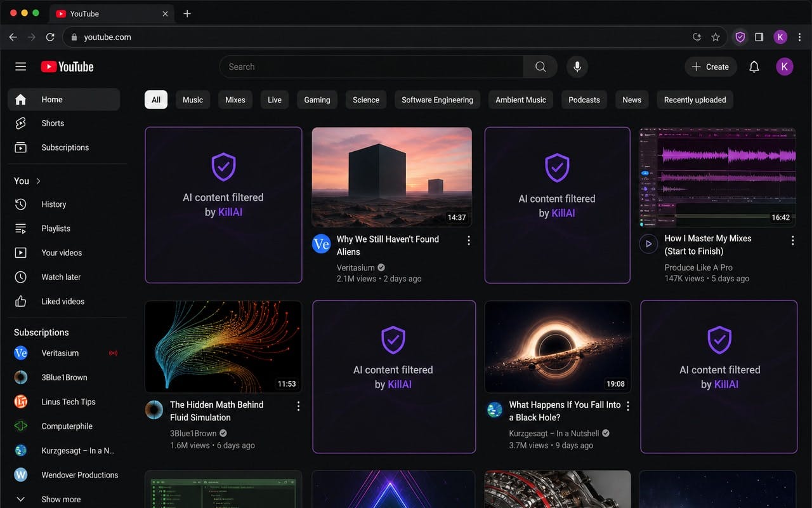The width and height of the screenshot is (812, 508).
Task: Start voice search with the microphone
Action: [577, 67]
